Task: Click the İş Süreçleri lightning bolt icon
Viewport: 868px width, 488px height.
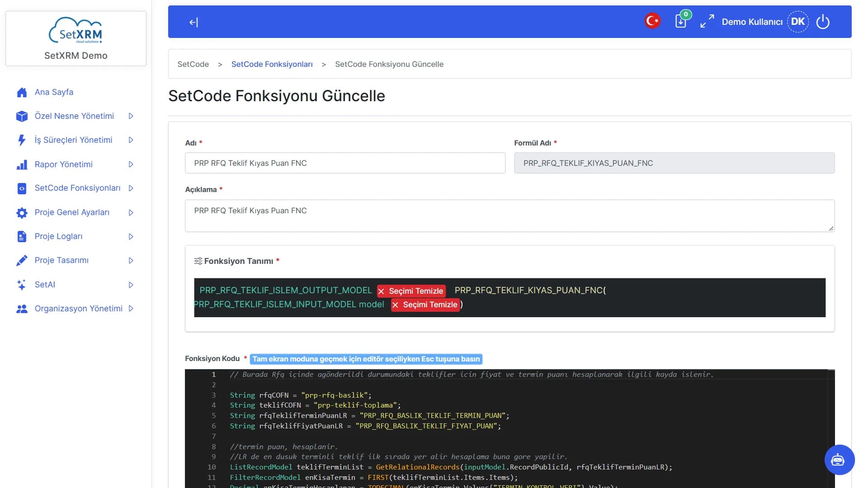Action: tap(22, 140)
